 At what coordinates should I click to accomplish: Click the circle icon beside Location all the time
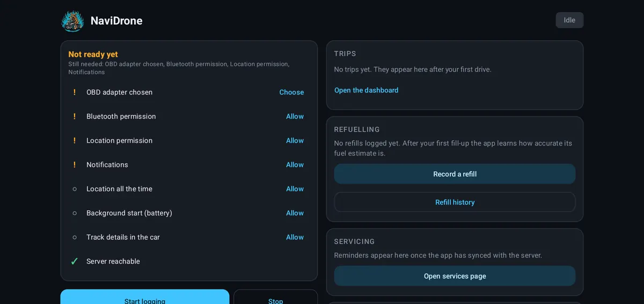75,189
